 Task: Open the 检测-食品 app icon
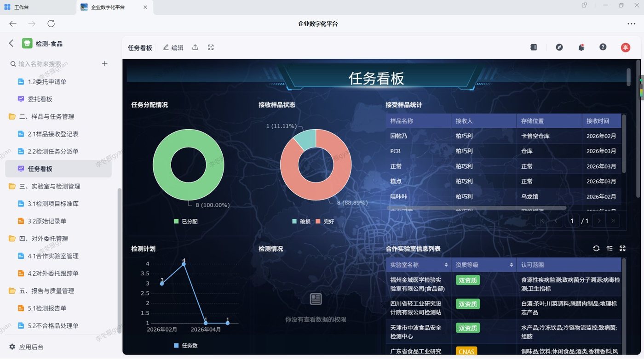27,44
